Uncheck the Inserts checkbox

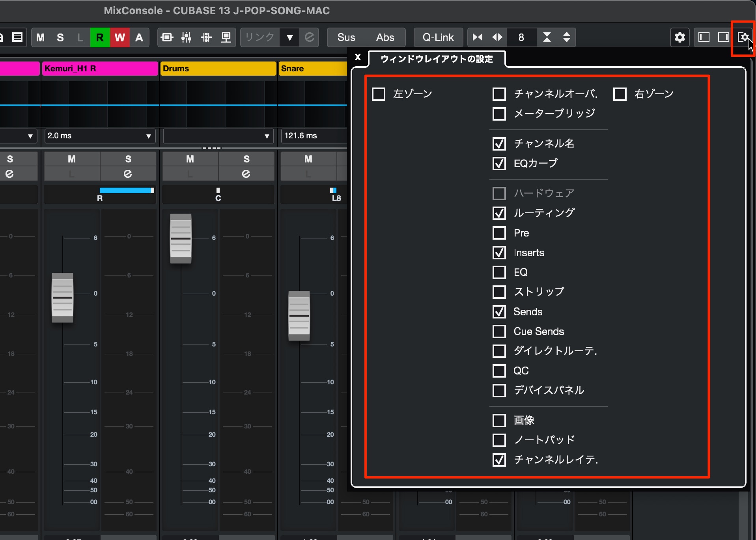[499, 253]
